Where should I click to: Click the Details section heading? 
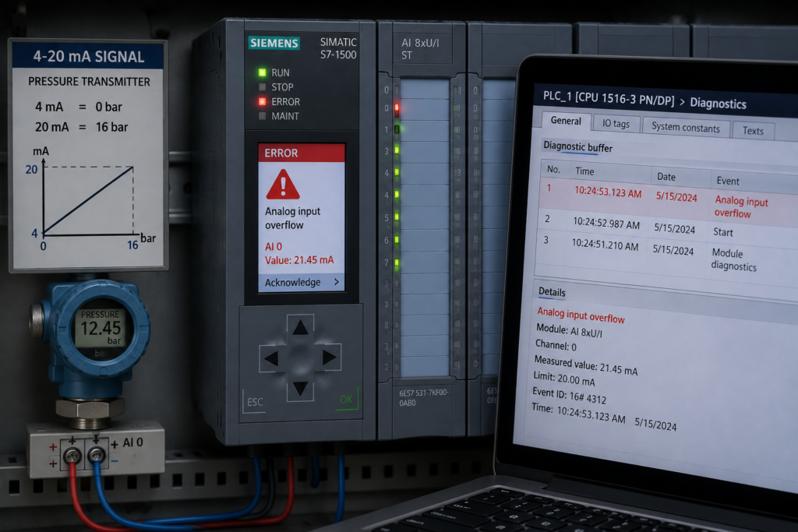tap(552, 292)
